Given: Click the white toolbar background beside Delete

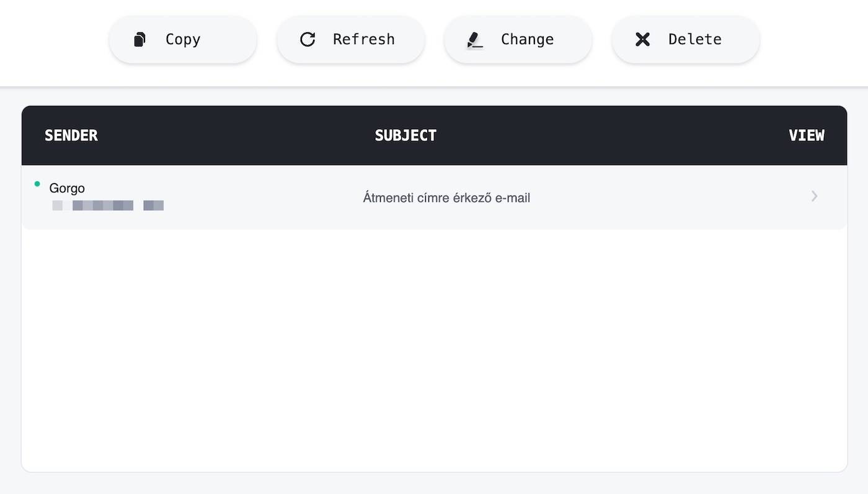Looking at the screenshot, I should [x=812, y=39].
